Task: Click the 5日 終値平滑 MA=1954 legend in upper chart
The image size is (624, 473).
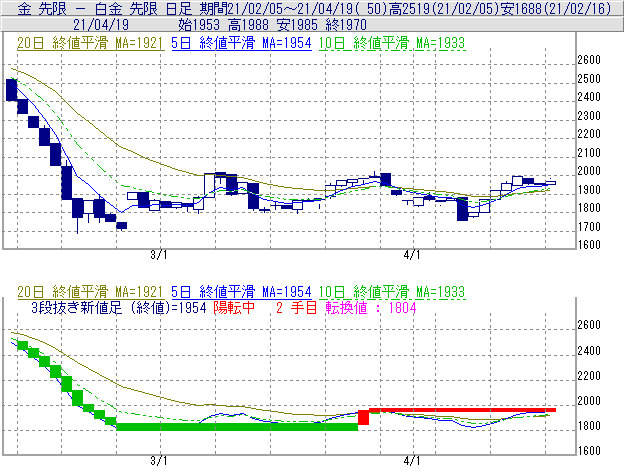Action: click(x=241, y=43)
